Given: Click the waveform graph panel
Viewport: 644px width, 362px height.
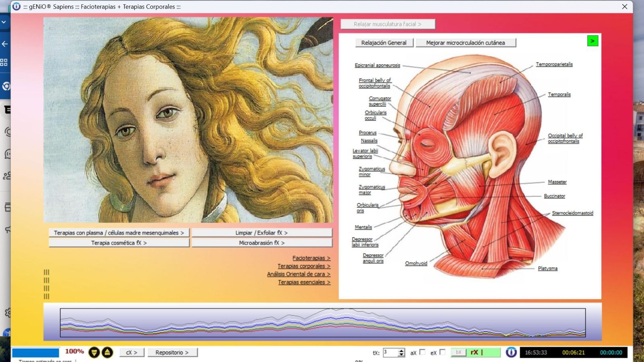Looking at the screenshot, I should [x=323, y=323].
